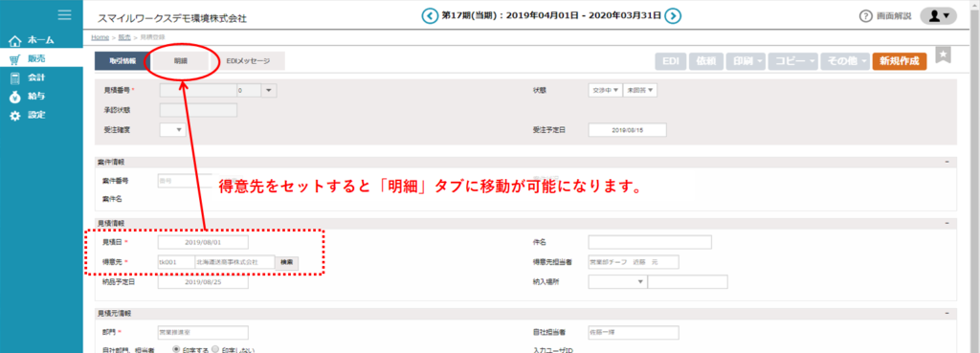Go to the next fiscal period arrow
Viewport: 980px width, 353px height.
pyautogui.click(x=673, y=16)
